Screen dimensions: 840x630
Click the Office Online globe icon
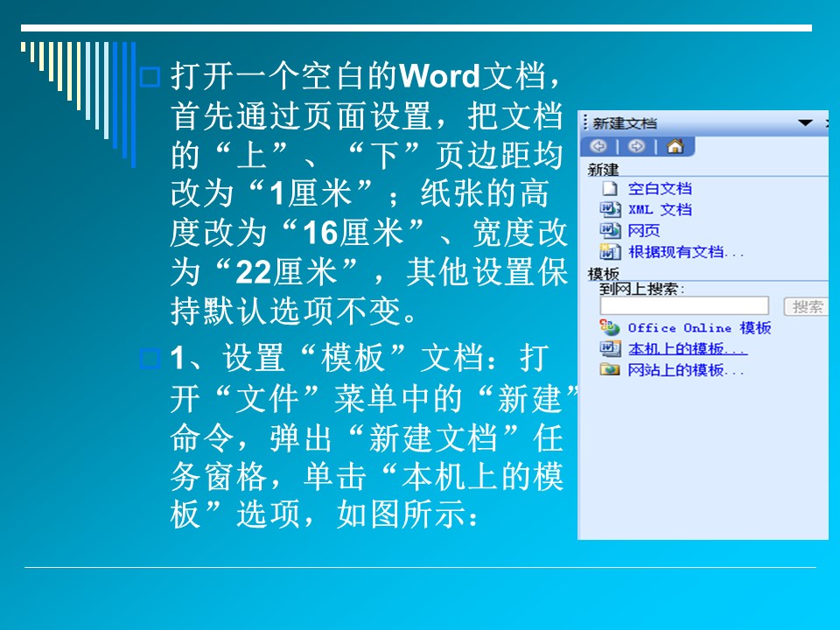click(610, 326)
